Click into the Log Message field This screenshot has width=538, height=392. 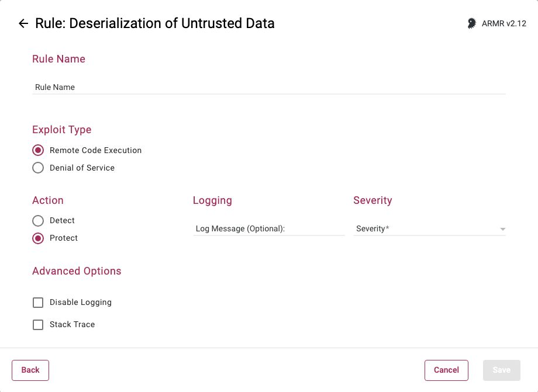[x=269, y=228]
